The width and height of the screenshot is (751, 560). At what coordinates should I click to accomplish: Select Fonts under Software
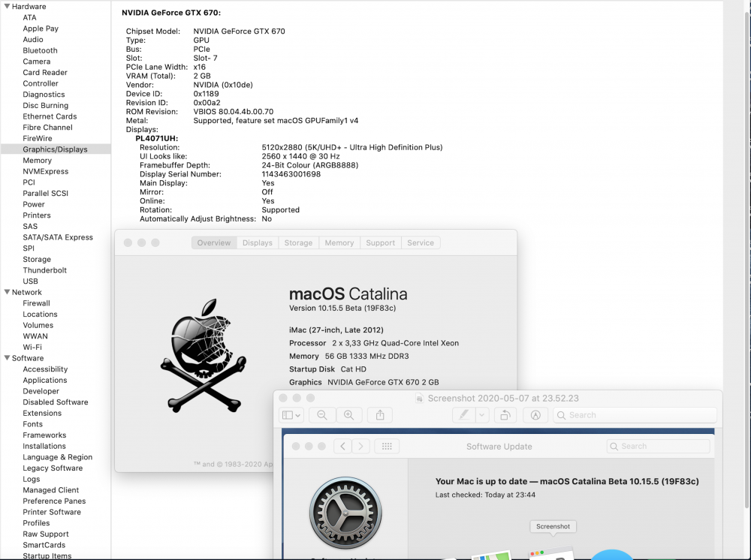(x=32, y=424)
